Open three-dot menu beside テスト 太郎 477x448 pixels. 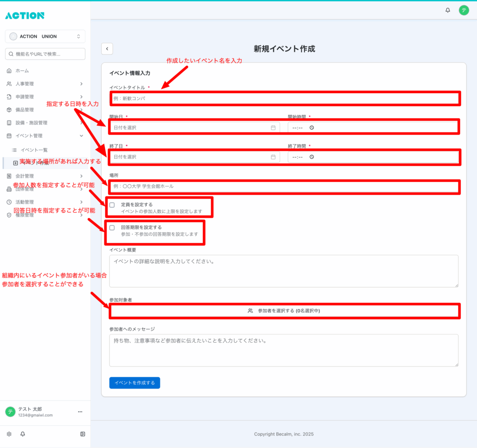coord(80,412)
